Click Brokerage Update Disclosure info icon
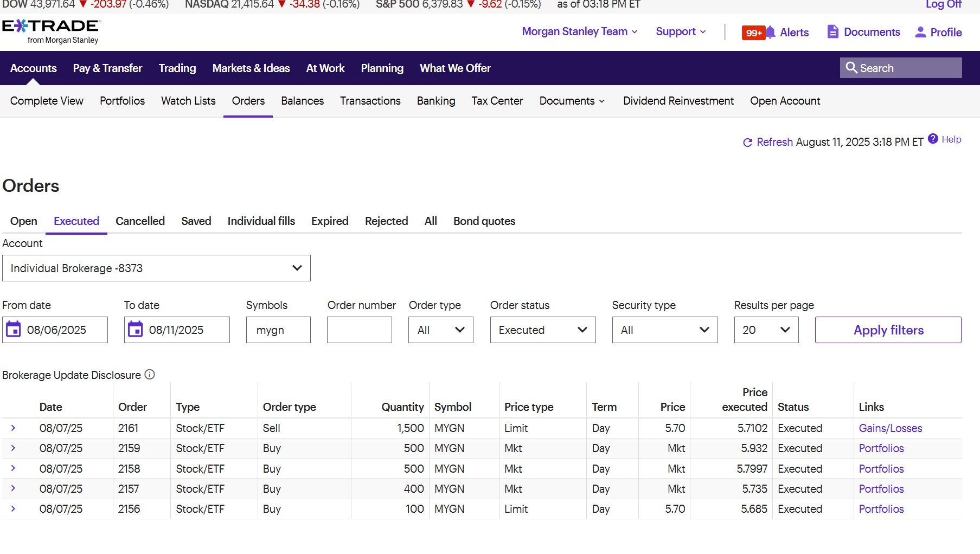This screenshot has height=554, width=980. click(150, 375)
